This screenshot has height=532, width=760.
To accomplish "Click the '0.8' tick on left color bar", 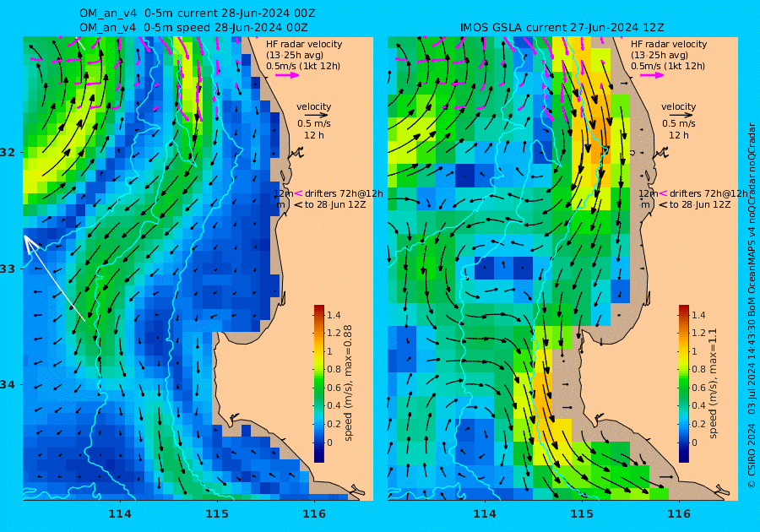I will pos(334,369).
